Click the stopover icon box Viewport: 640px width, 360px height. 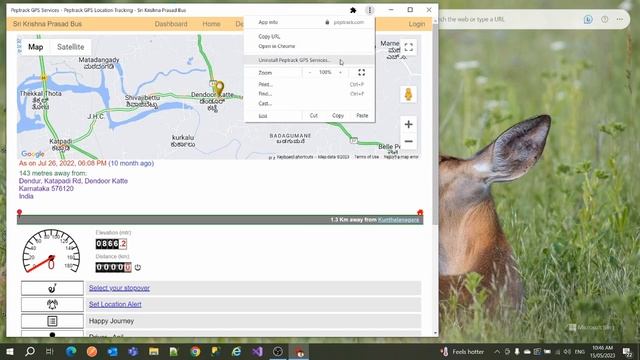[x=52, y=288]
